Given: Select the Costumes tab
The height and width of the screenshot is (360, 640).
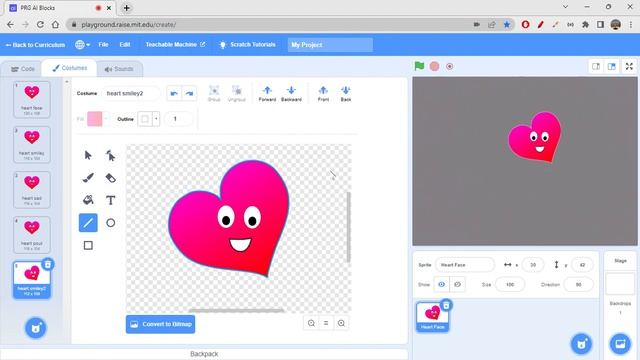Looking at the screenshot, I should pyautogui.click(x=69, y=68).
